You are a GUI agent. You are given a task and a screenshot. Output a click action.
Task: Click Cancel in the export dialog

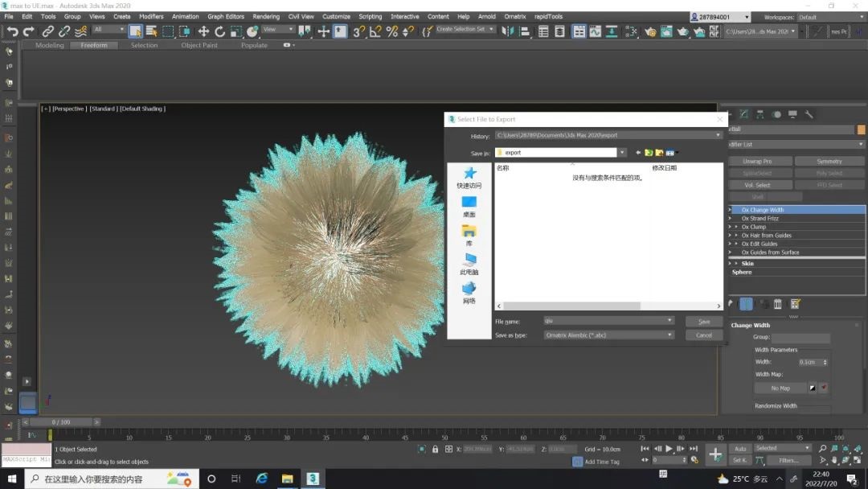pos(704,335)
